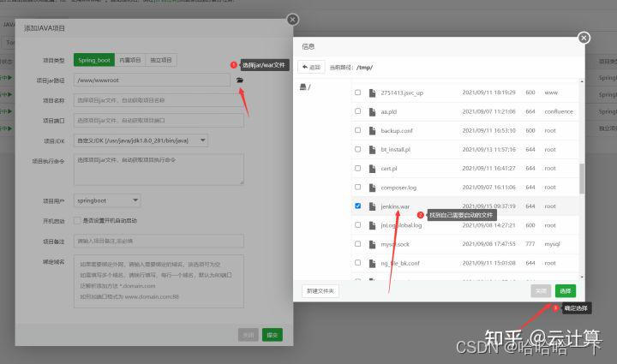Check the box for composer.log
This screenshot has height=364, width=617.
click(357, 187)
